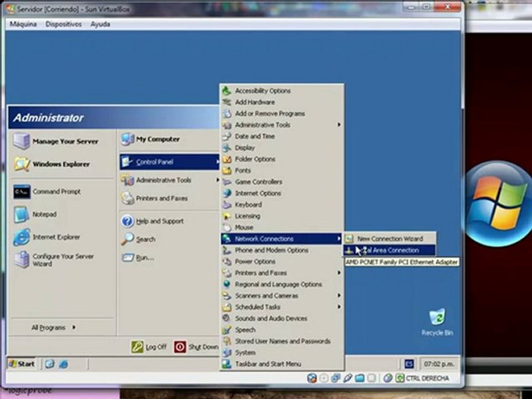Open the Ayuda menu
The height and width of the screenshot is (399, 532).
click(100, 24)
